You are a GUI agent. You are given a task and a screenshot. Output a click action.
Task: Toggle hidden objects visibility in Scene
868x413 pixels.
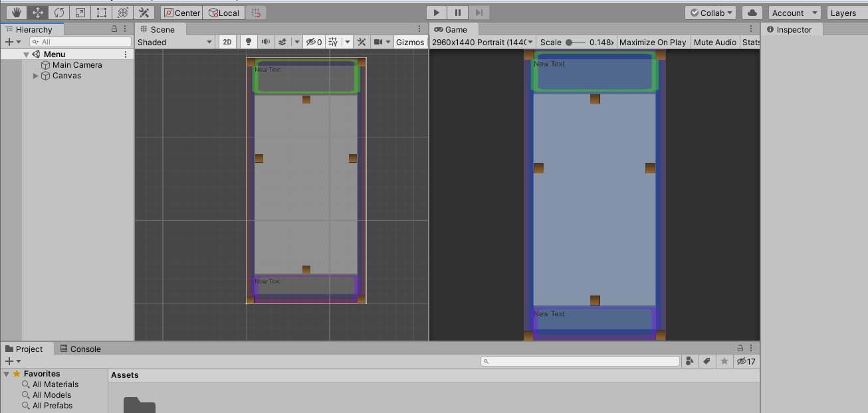pos(314,42)
